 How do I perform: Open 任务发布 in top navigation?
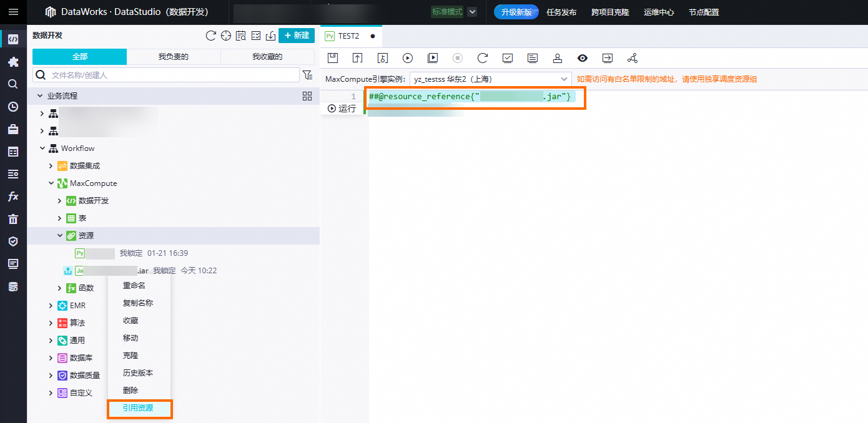tap(561, 12)
